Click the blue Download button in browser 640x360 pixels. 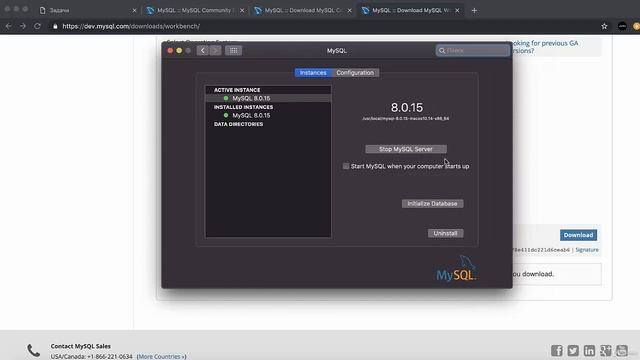coord(578,235)
